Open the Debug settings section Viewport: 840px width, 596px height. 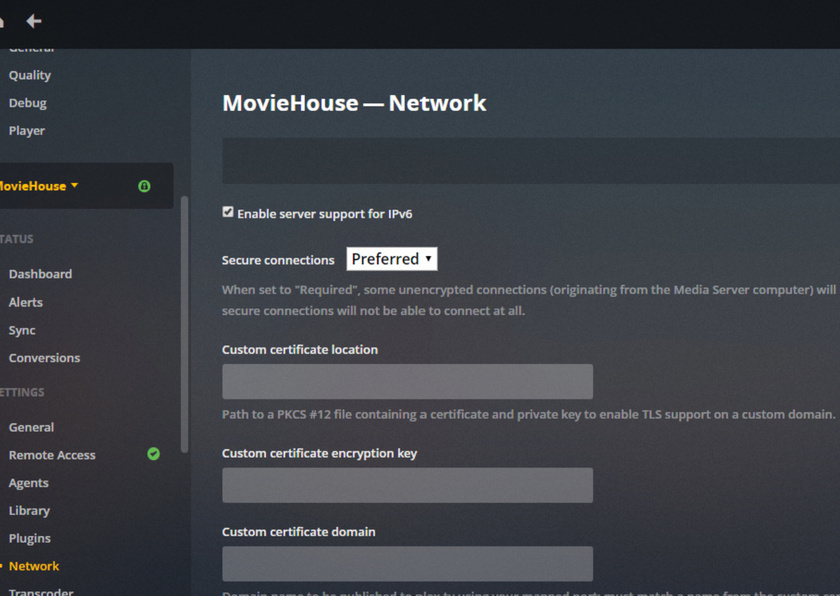(27, 103)
